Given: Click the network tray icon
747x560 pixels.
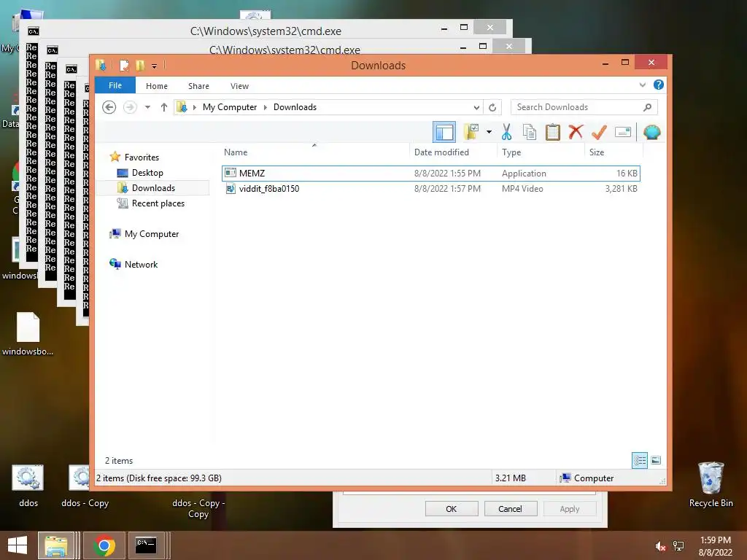Looking at the screenshot, I should (678, 546).
